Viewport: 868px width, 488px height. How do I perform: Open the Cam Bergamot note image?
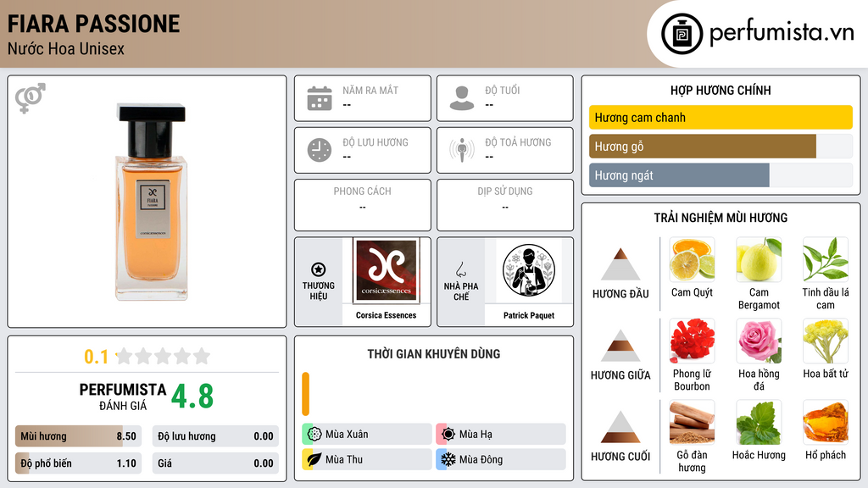(x=759, y=259)
